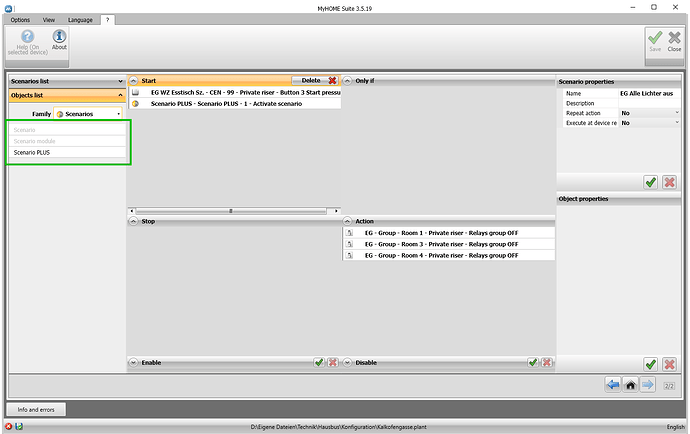Cancel Disable section with red X
This screenshot has height=434, width=690.
(547, 362)
